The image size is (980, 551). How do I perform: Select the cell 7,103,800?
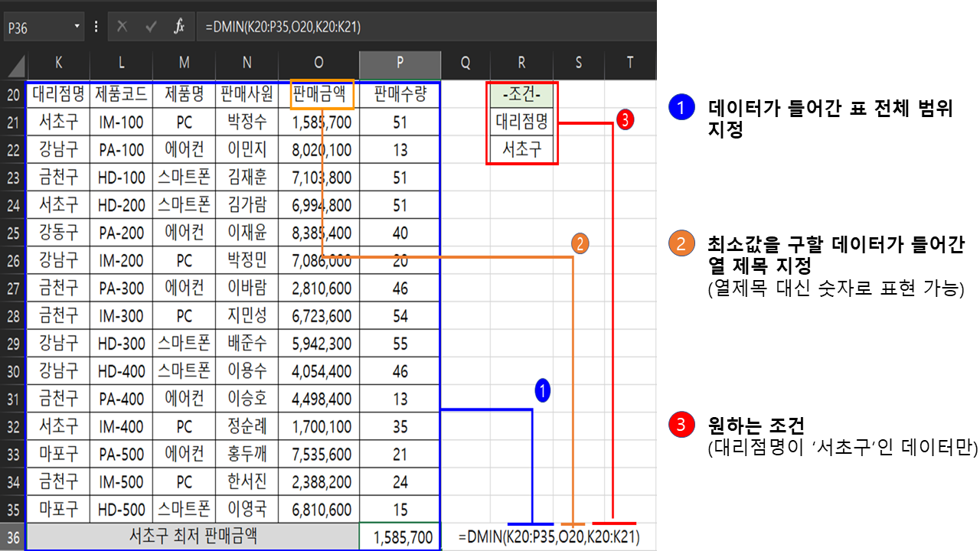pyautogui.click(x=318, y=178)
